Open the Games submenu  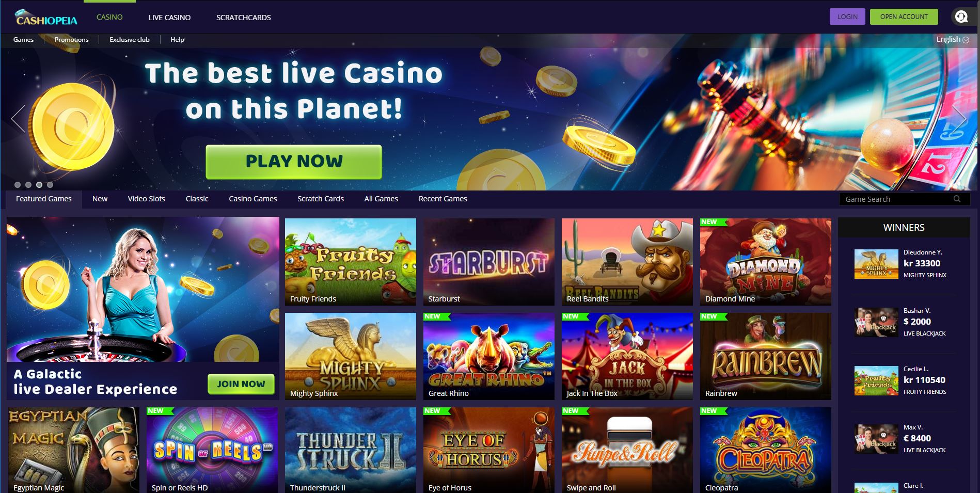click(23, 40)
